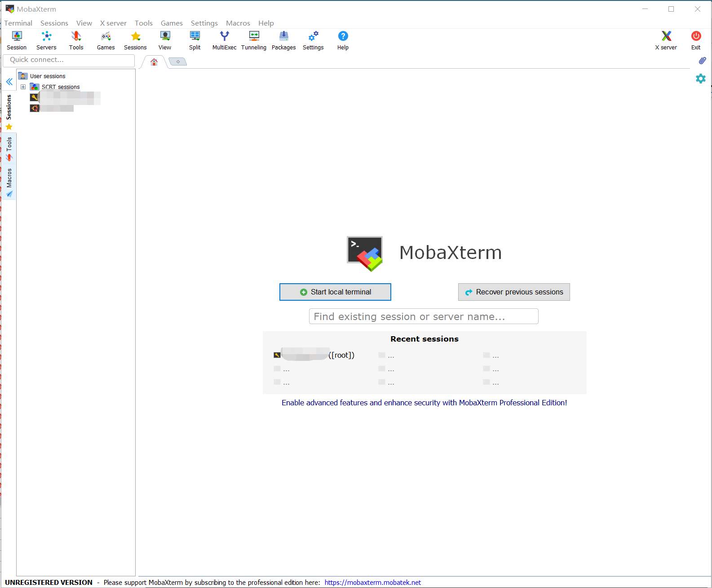Open the Servers toolbar icon
The image size is (712, 588).
tap(46, 40)
